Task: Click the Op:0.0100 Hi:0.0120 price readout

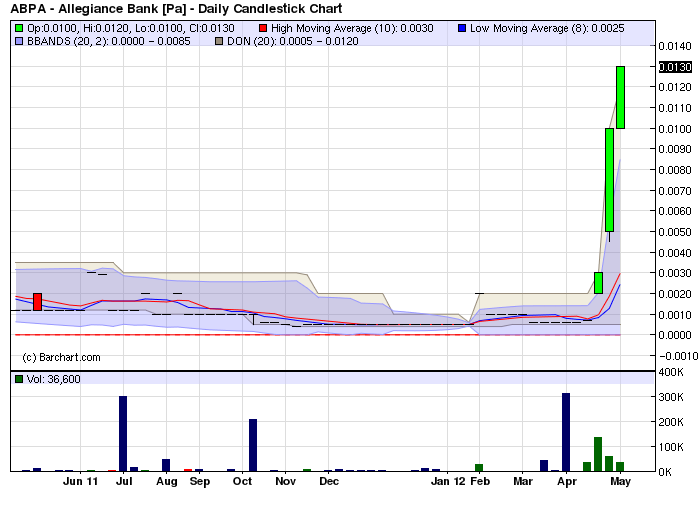Action: (x=131, y=28)
